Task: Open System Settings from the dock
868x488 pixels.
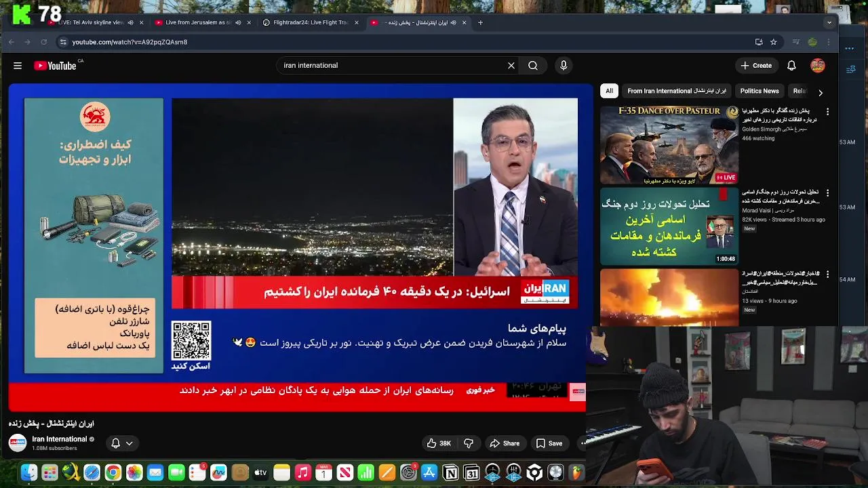Action: click(408, 472)
